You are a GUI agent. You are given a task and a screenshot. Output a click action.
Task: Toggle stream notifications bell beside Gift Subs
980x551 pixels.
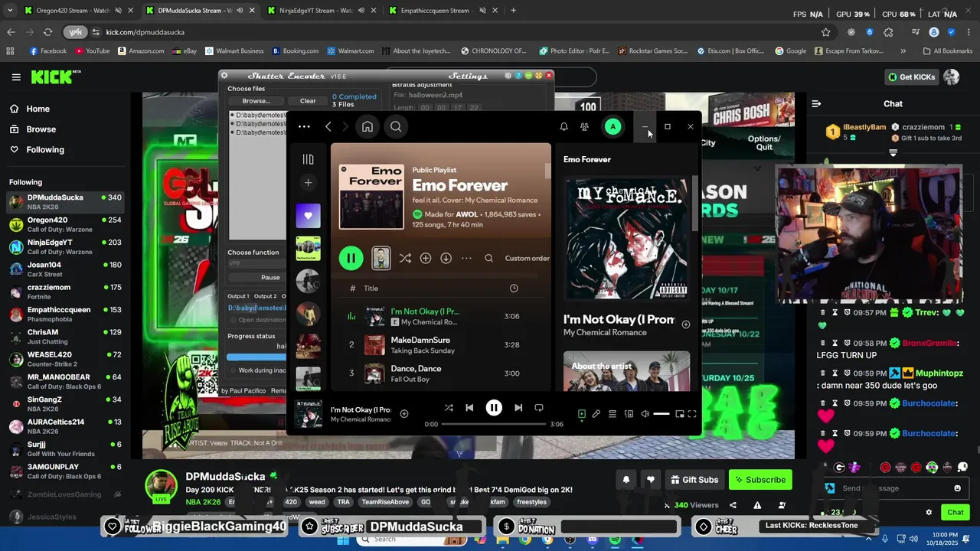click(626, 480)
